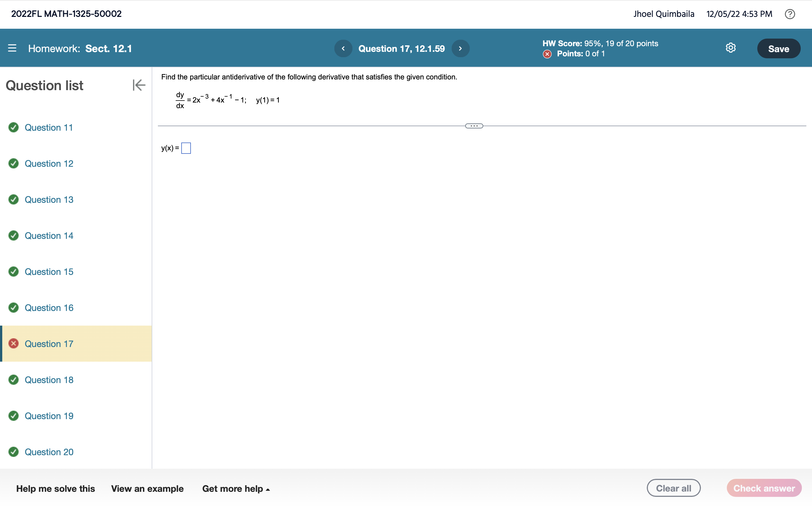Click Question 17 in question list

[48, 343]
